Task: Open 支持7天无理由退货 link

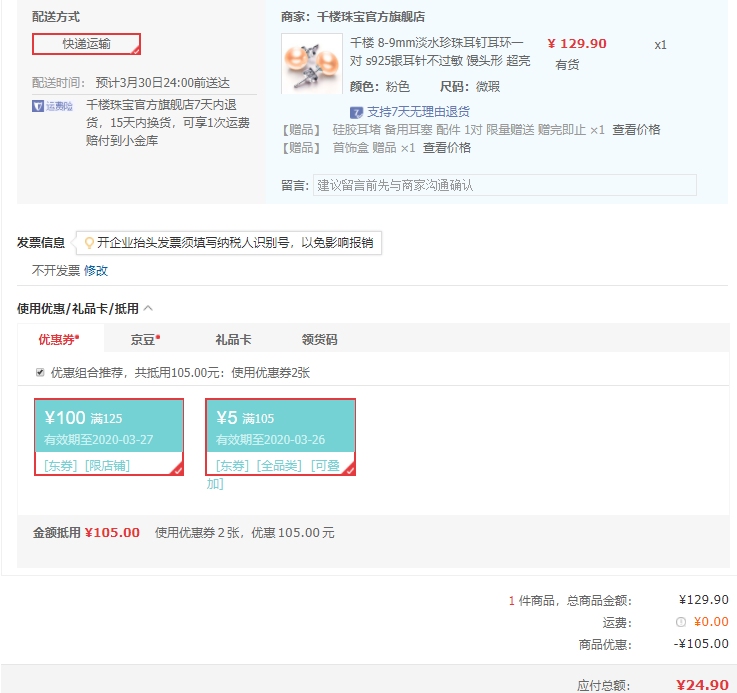Action: click(x=418, y=111)
